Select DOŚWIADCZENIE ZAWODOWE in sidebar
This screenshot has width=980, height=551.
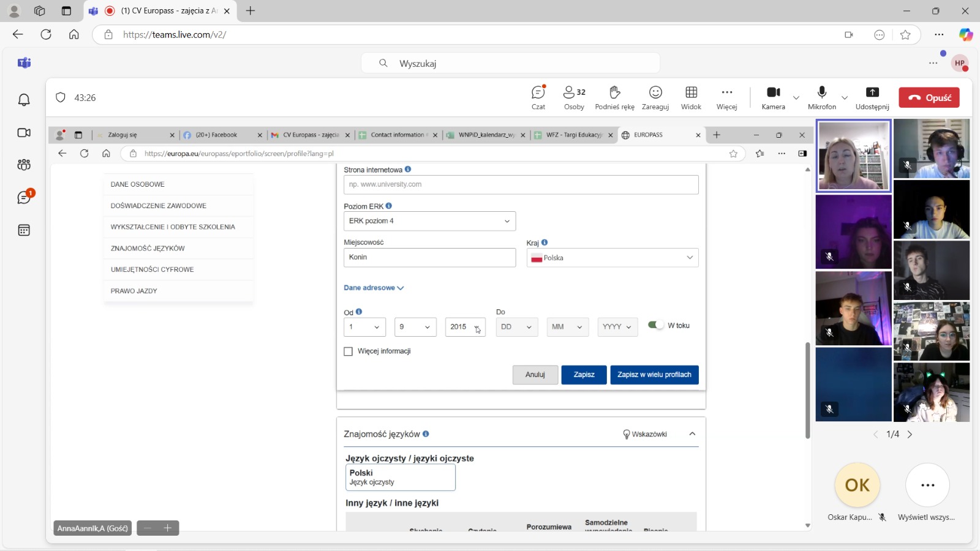[x=179, y=206]
